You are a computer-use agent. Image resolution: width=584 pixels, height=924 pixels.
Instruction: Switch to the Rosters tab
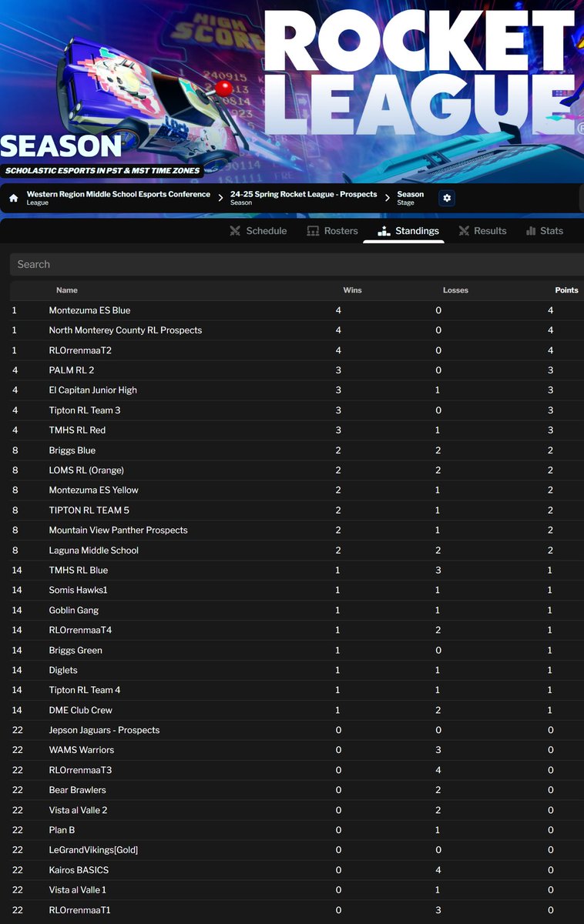coord(332,231)
